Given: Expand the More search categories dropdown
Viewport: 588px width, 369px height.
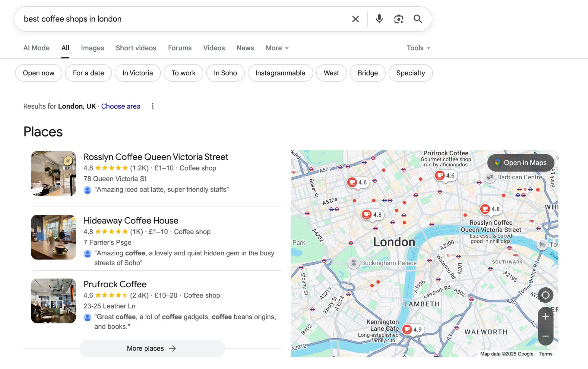Looking at the screenshot, I should point(276,48).
